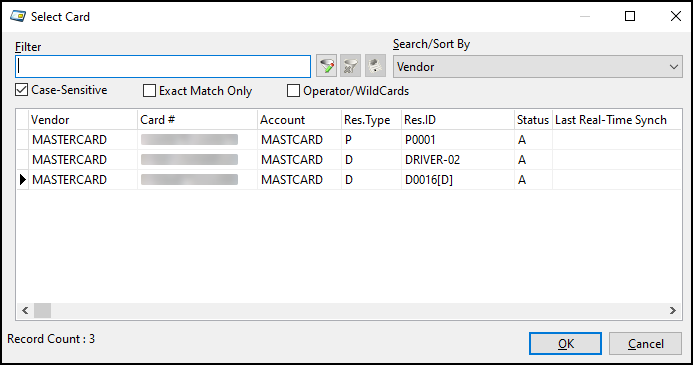The image size is (693, 365).
Task: Click blurred card number in D0016[D] row
Action: pos(189,179)
